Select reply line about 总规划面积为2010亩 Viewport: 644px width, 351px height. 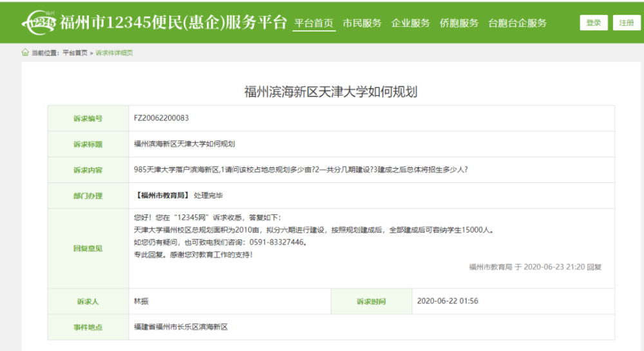pyautogui.click(x=314, y=230)
